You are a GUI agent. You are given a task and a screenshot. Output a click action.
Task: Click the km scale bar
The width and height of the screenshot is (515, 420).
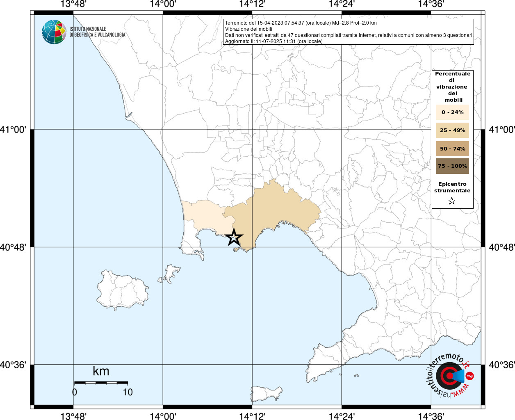pyautogui.click(x=101, y=383)
